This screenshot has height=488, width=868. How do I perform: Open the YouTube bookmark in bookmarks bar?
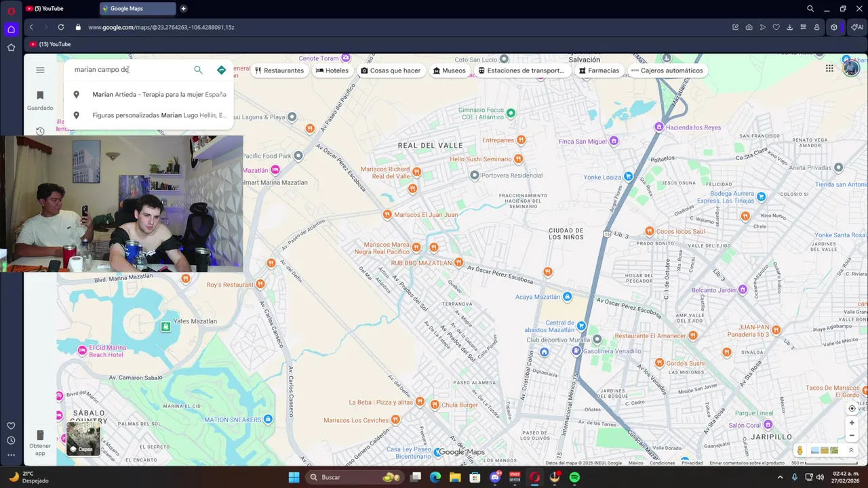[50, 44]
